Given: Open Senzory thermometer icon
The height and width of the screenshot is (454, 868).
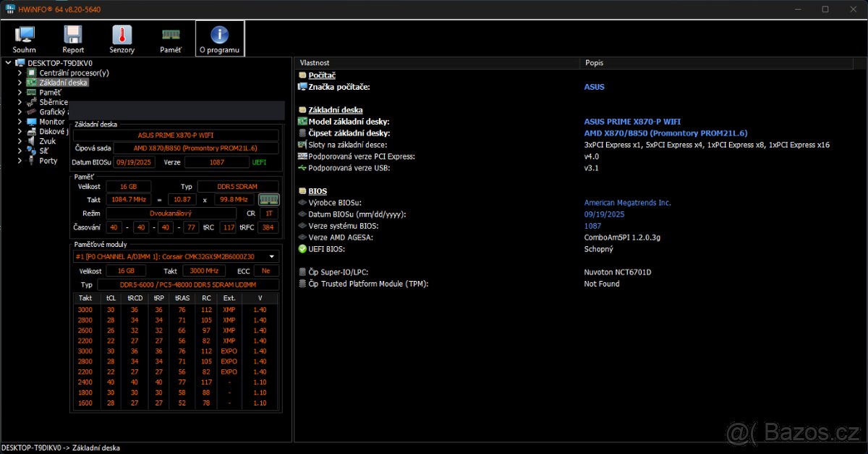Looking at the screenshot, I should pyautogui.click(x=122, y=38).
